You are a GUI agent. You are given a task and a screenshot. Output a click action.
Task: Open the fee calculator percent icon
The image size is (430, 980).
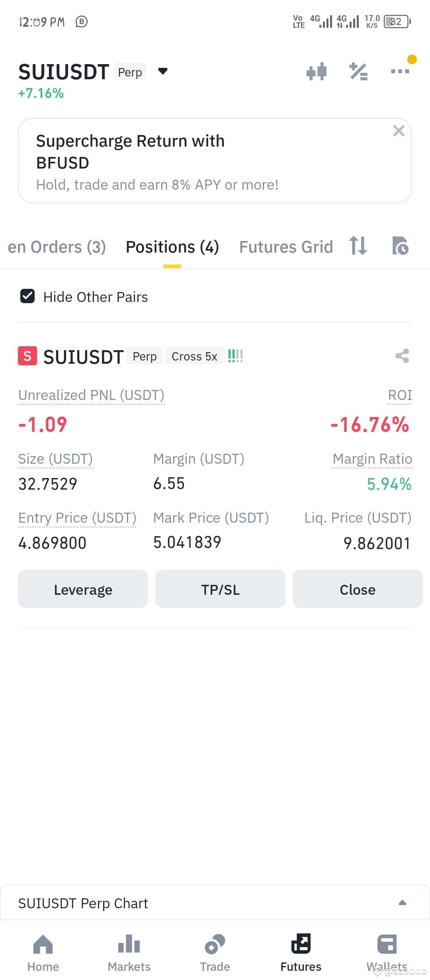click(358, 72)
